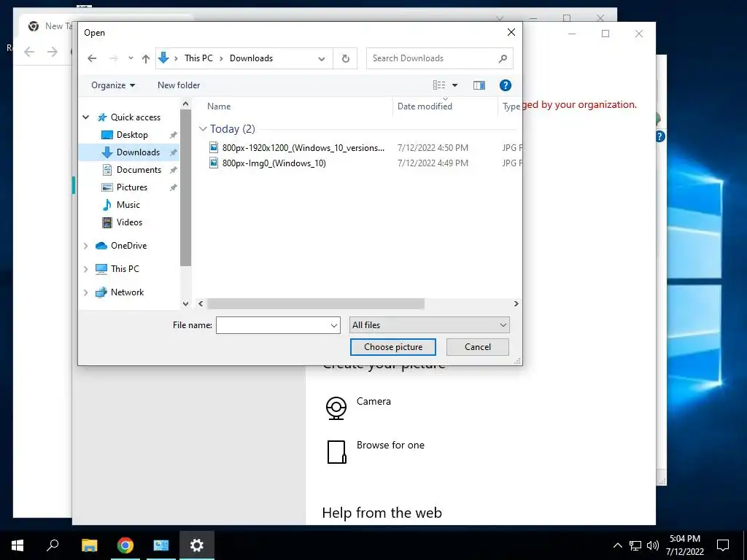Show hidden tray icons chevron
The image size is (747, 560).
[617, 545]
